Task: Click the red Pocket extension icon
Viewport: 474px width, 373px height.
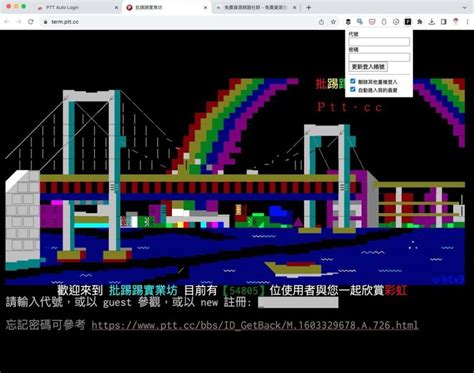Action: [372, 22]
